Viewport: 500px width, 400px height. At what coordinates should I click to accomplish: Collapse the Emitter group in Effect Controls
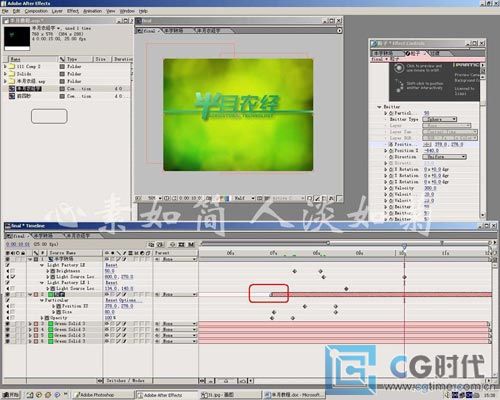(379, 107)
